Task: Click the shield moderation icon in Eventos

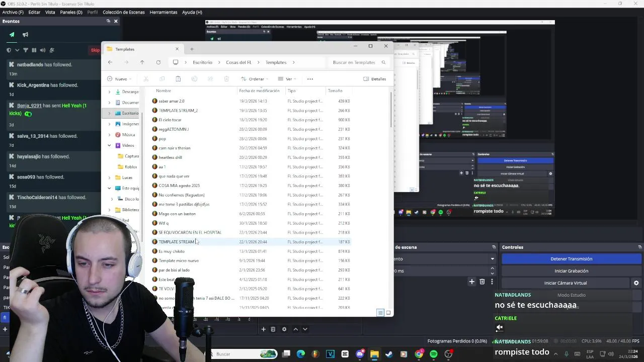Action: (9, 50)
